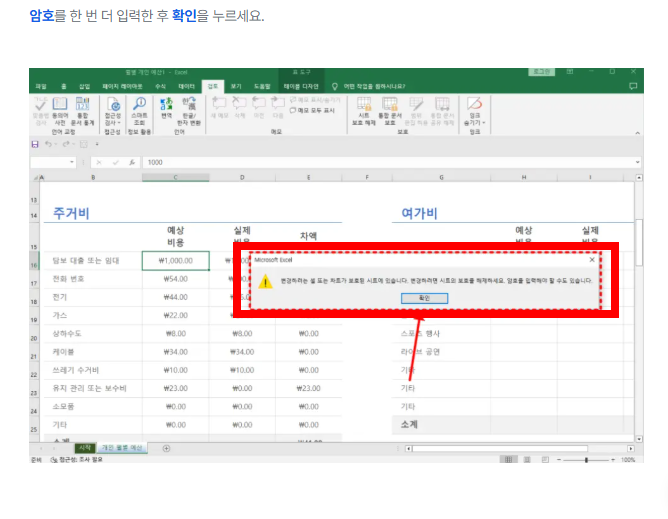Click Protect Workbook icon

tap(390, 104)
